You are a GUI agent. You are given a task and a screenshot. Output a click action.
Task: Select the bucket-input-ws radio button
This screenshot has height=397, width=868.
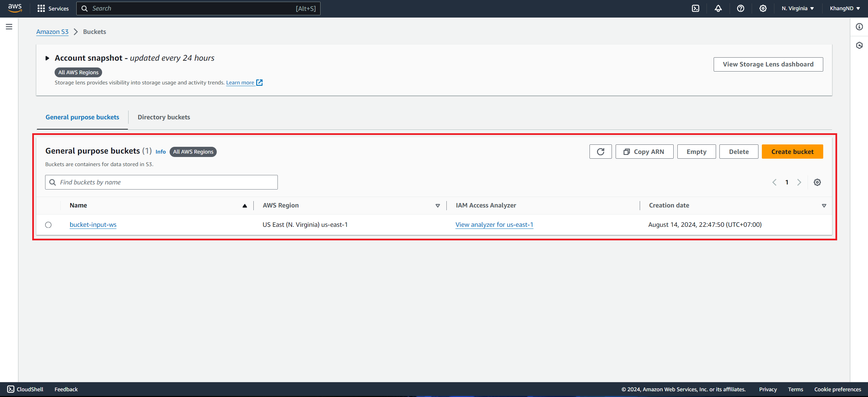point(49,225)
